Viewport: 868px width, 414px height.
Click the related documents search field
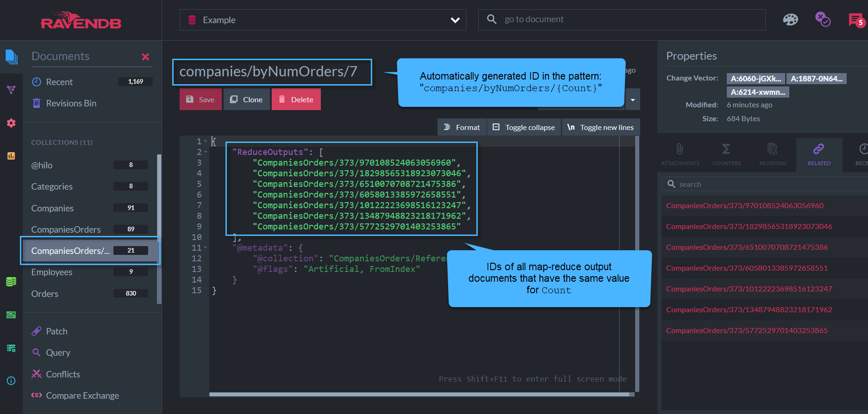point(765,184)
